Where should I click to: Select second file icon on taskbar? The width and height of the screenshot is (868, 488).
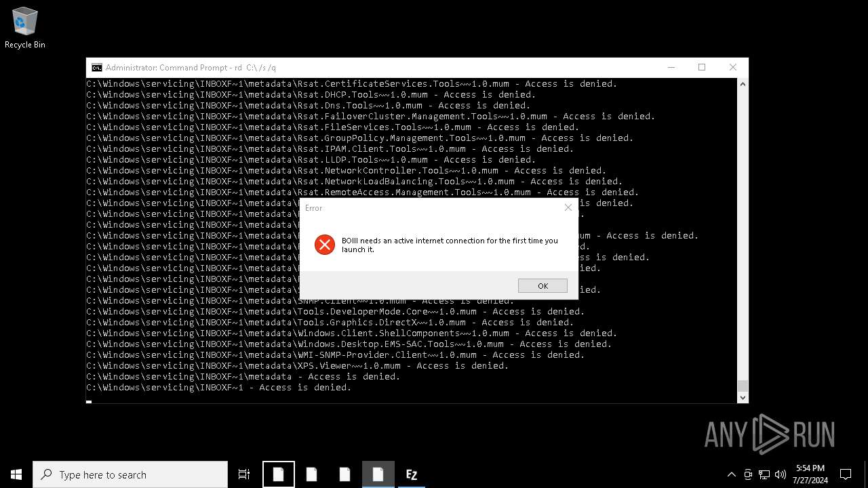tap(311, 474)
